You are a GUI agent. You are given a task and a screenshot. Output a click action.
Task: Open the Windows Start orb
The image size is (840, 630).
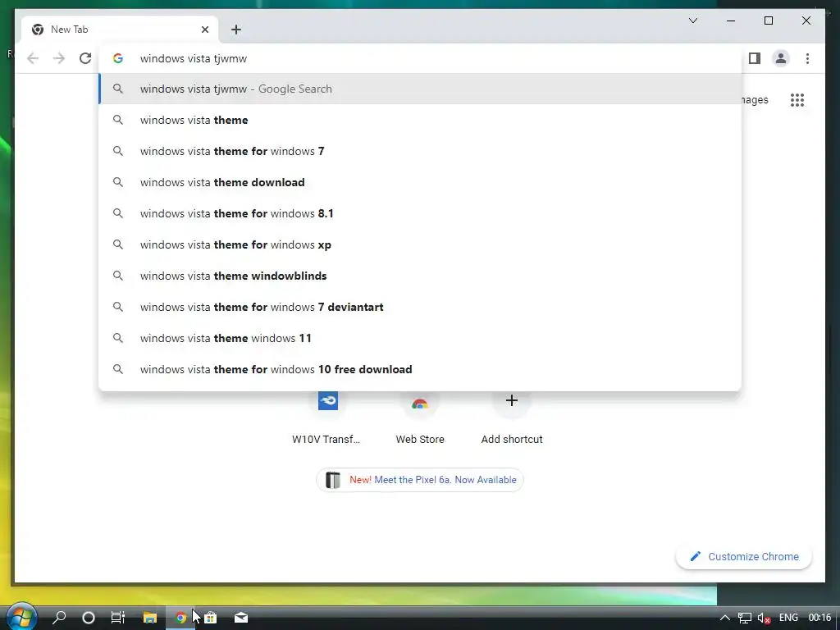[21, 617]
